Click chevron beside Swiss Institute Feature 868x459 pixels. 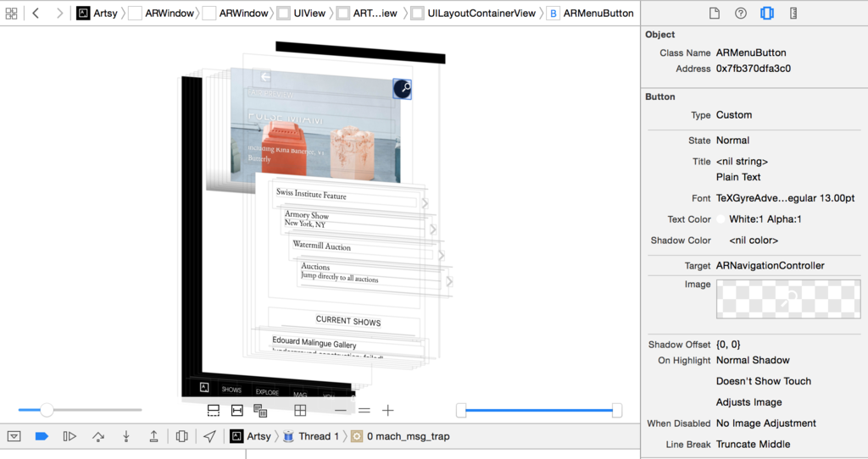click(425, 203)
